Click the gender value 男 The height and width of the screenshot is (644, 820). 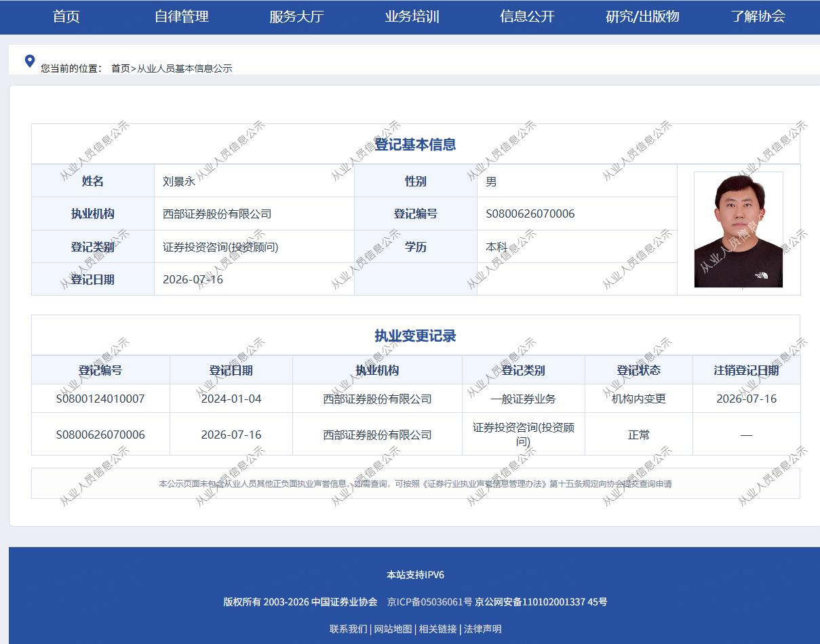tap(491, 182)
